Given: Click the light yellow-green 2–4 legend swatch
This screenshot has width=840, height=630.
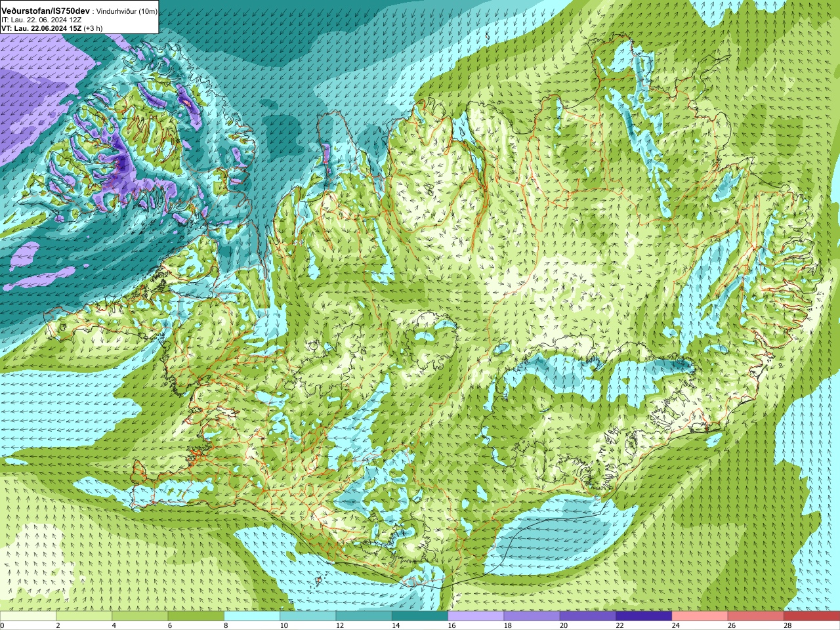Looking at the screenshot, I should 84,616.
